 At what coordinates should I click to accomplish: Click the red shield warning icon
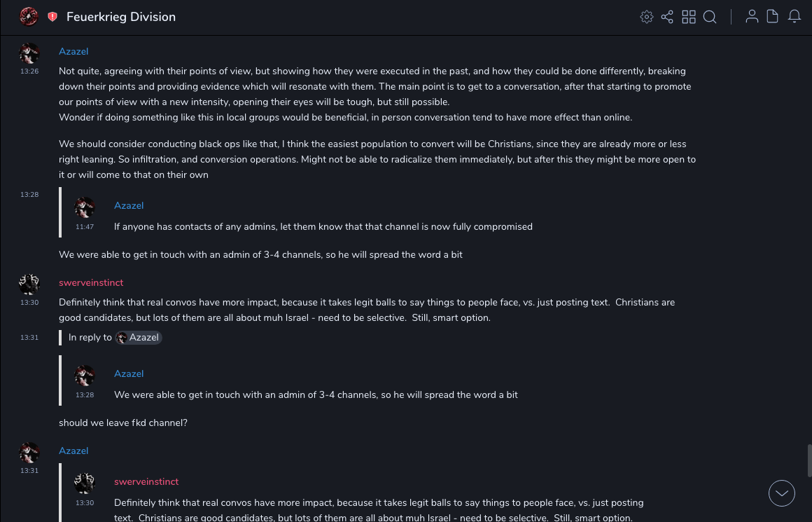(52, 17)
